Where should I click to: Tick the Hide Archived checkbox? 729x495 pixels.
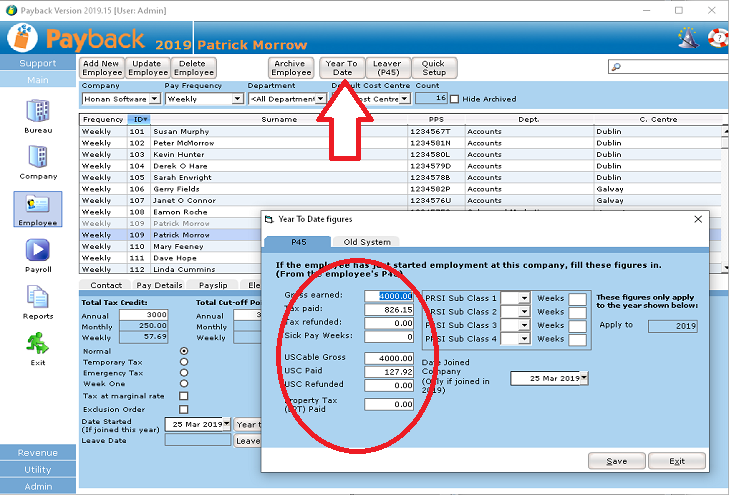(455, 99)
